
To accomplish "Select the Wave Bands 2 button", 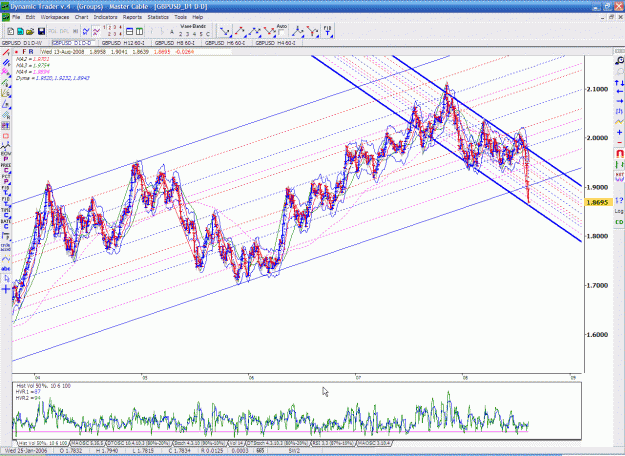I will 181,34.
